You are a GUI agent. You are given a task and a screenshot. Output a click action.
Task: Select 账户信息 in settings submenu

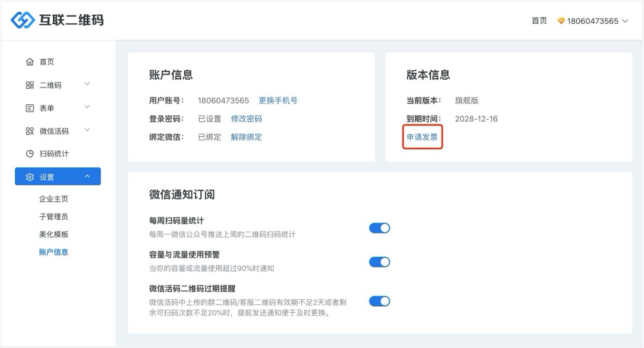pos(53,252)
